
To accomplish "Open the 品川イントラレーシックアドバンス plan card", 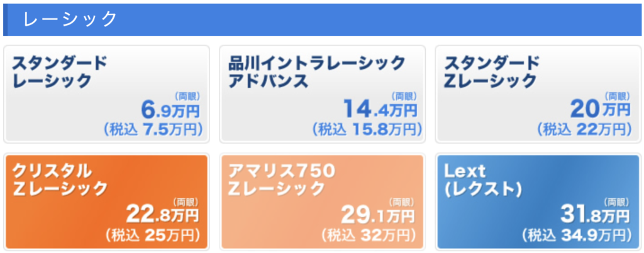I will coord(322,94).
